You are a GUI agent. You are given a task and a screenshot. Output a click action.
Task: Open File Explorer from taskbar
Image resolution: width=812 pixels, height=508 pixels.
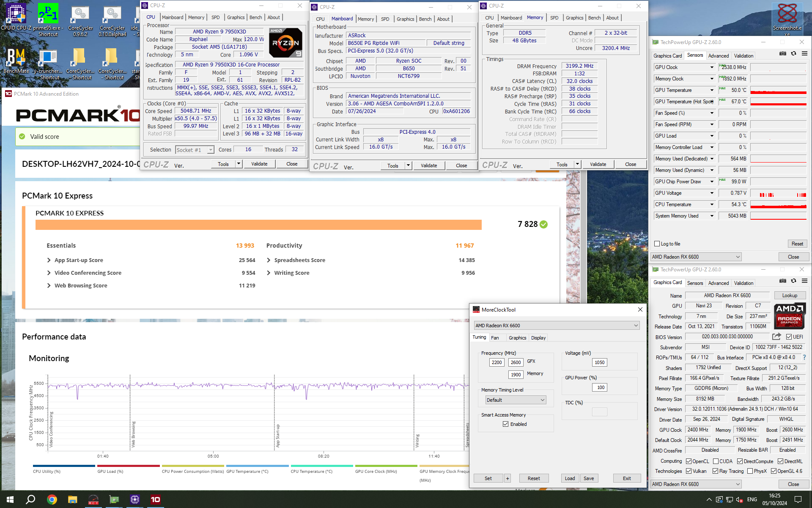(x=73, y=500)
